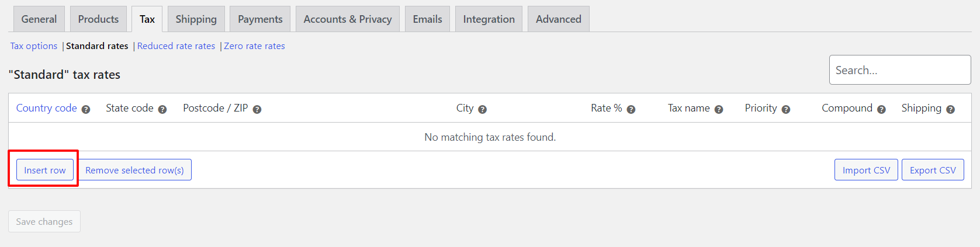Open Reduced rate rates link
980x247 pixels.
(176, 46)
